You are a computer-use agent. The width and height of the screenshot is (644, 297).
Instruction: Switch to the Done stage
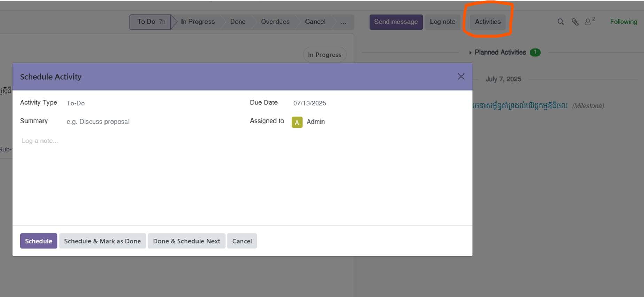[x=238, y=22]
